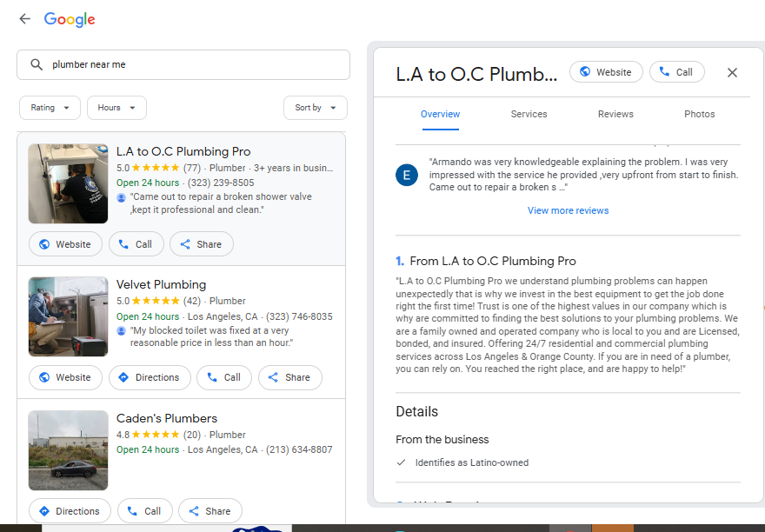This screenshot has height=532, width=765.
Task: Open the Hours filter dropdown
Action: tap(116, 108)
